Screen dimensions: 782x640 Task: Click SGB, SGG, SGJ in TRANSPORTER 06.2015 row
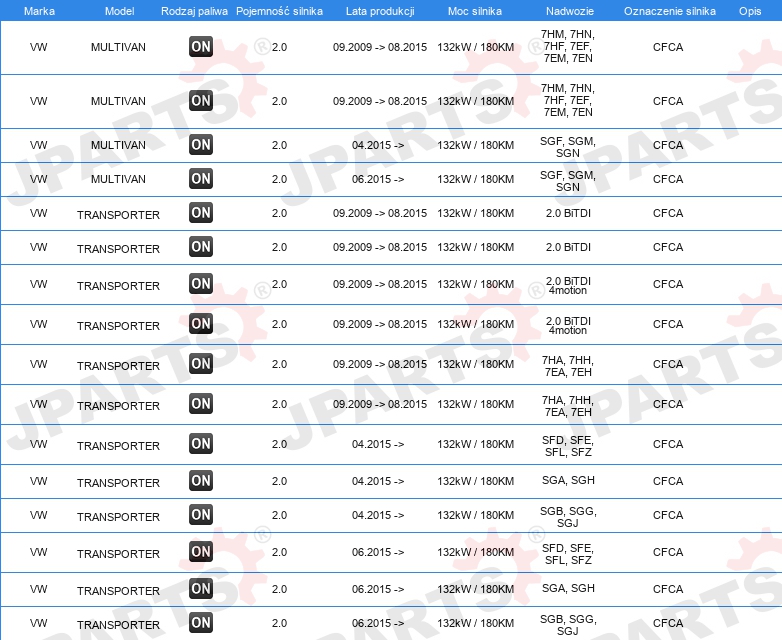(568, 625)
